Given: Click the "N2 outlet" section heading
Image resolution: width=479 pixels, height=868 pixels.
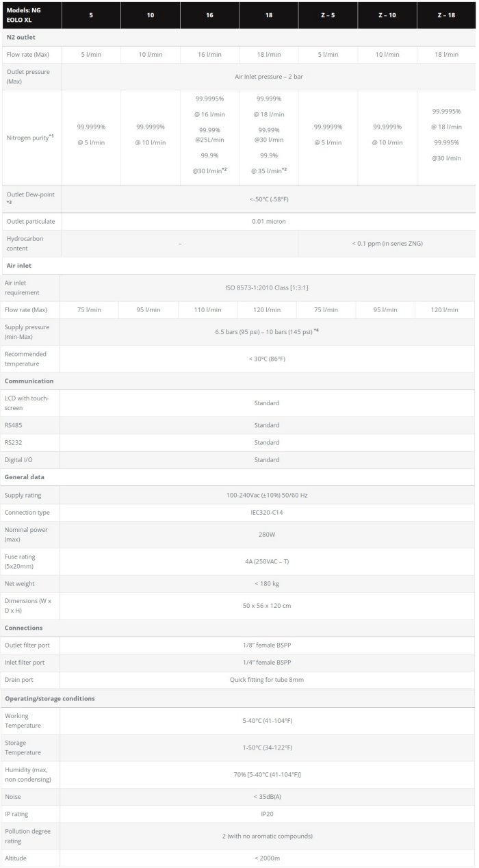Looking at the screenshot, I should point(20,38).
